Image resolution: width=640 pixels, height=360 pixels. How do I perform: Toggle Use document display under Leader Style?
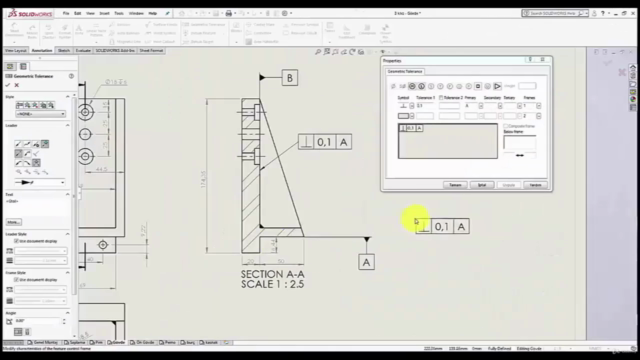(16, 241)
